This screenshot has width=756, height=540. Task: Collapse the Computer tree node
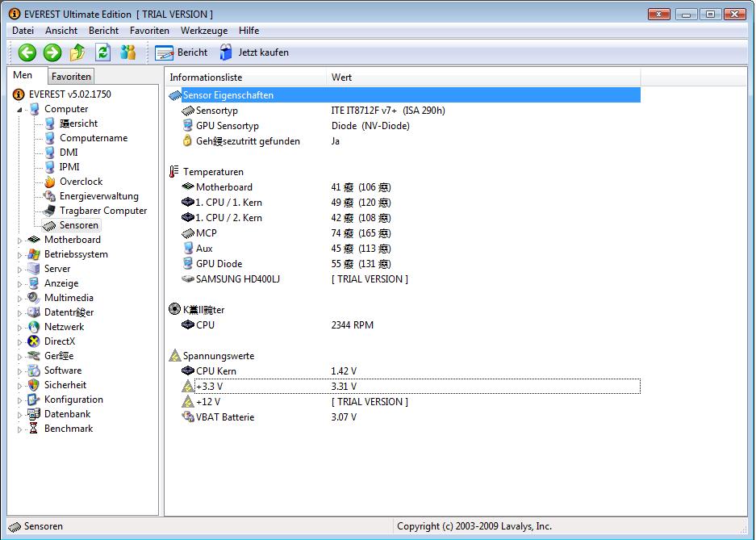point(19,110)
